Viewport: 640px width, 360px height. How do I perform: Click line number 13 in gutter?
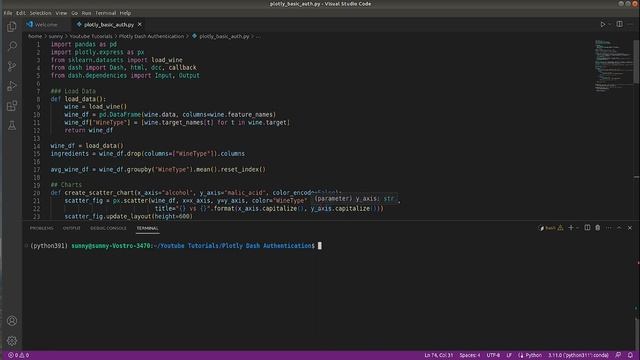click(37, 138)
